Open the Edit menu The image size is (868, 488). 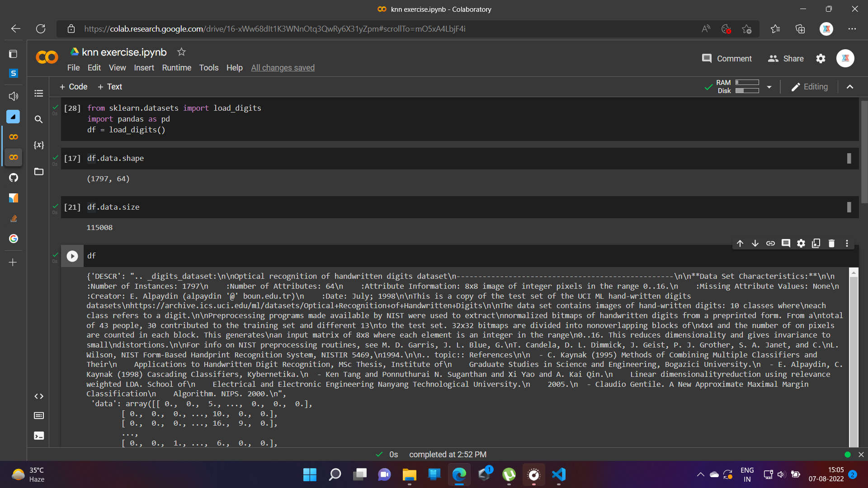94,68
